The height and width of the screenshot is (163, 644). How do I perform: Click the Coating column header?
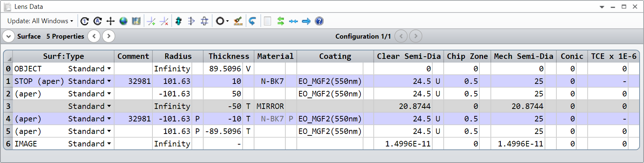[335, 56]
